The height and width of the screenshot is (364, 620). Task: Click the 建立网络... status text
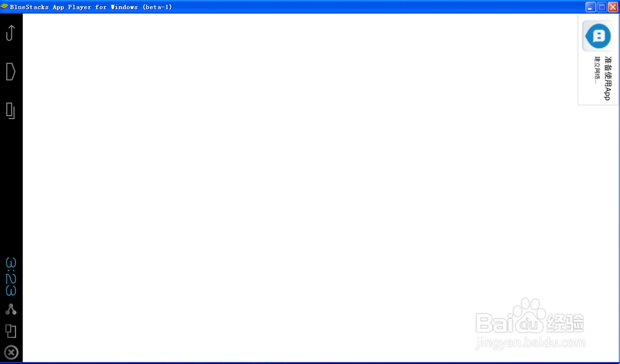click(597, 70)
